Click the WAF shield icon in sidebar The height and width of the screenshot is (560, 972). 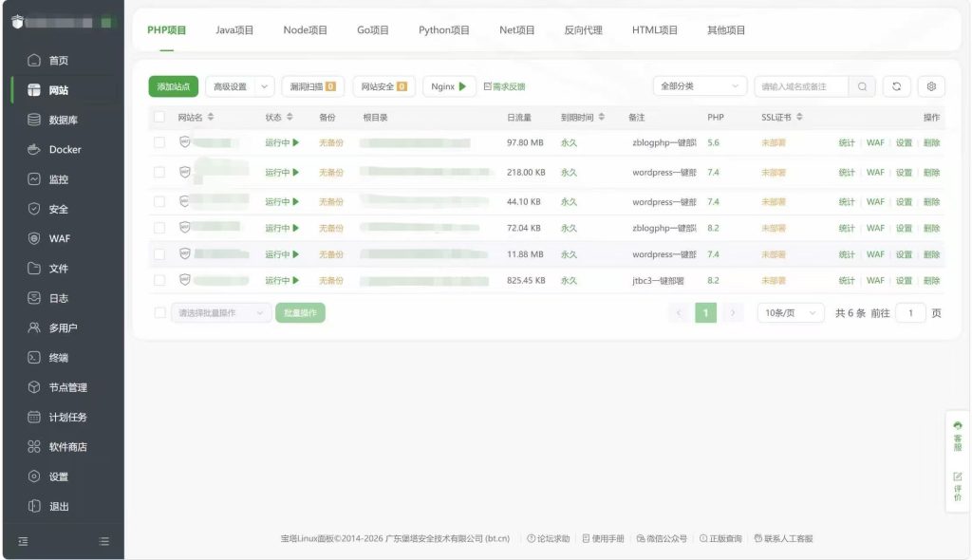pyautogui.click(x=34, y=238)
